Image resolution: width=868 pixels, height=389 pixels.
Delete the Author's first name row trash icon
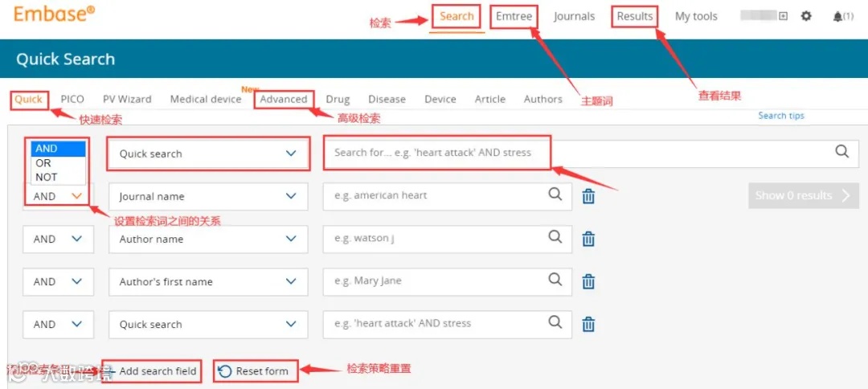[588, 281]
